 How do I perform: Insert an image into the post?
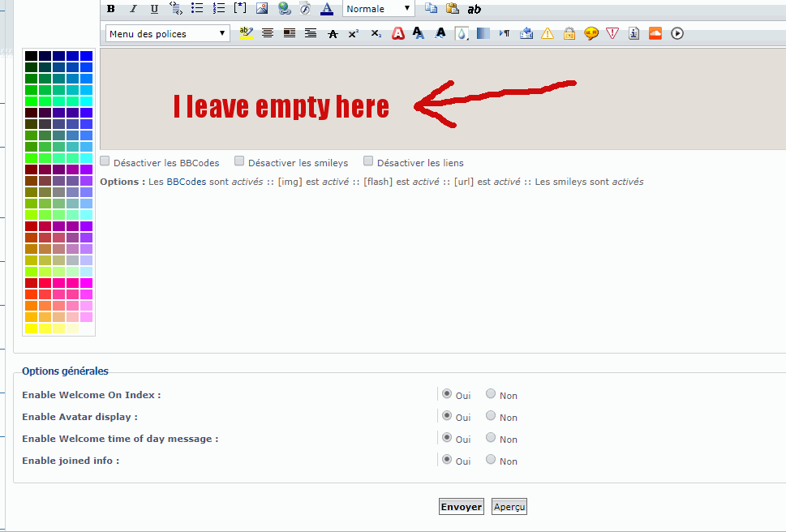(262, 9)
